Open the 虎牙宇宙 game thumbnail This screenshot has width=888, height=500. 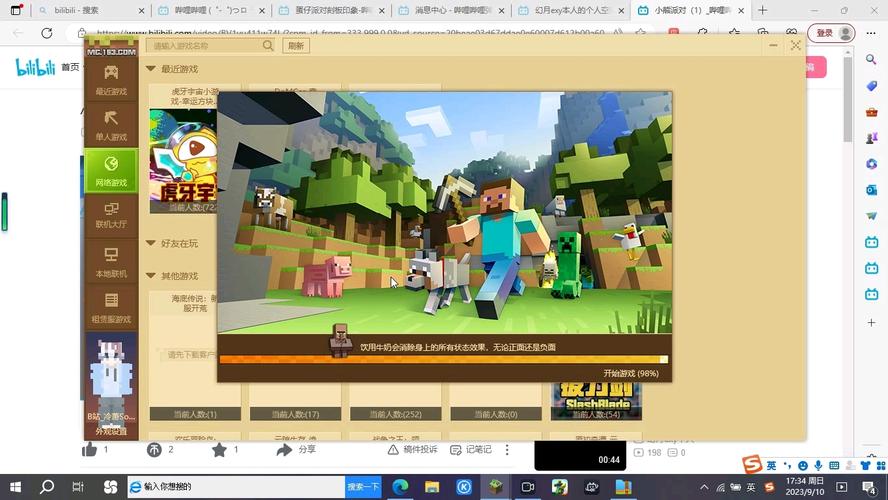click(x=183, y=156)
